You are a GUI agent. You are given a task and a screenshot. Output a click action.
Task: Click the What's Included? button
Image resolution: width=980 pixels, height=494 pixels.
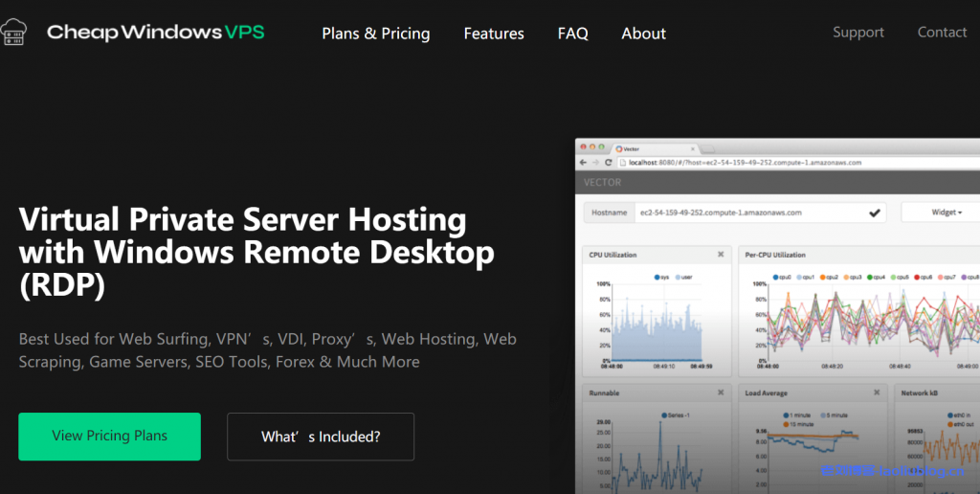[x=321, y=437]
